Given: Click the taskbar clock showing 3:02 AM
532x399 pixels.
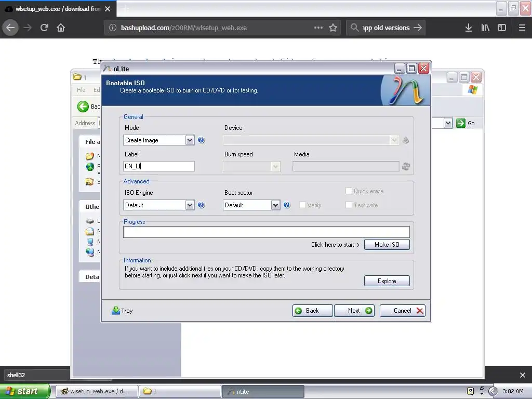Looking at the screenshot, I should pyautogui.click(x=513, y=391).
